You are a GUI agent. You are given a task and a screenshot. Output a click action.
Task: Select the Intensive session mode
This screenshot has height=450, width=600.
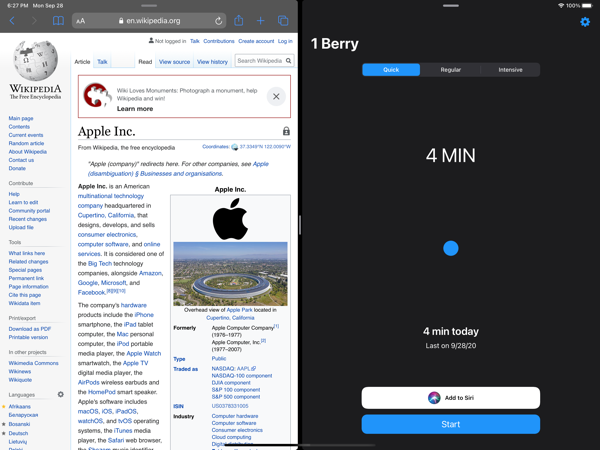coord(510,70)
